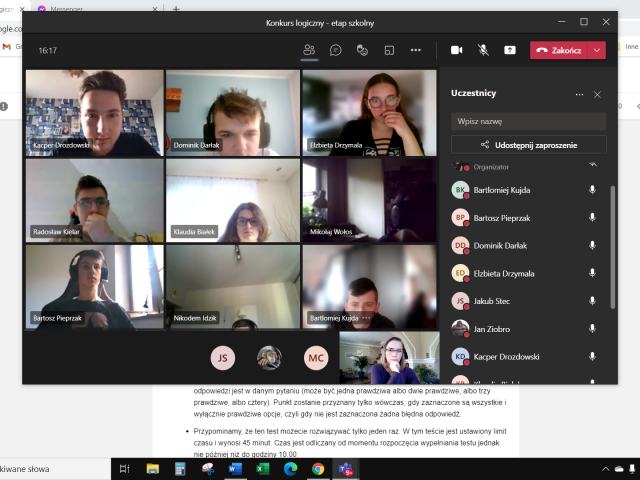Toggle microphone icon for Bartłomiej Kujda
Screen dimensions: 640x480
pyautogui.click(x=592, y=190)
